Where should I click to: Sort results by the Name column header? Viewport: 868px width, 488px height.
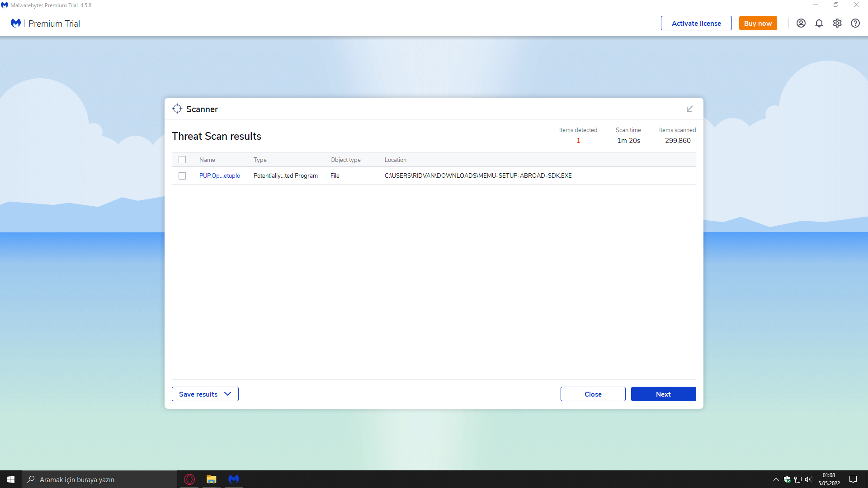coord(207,160)
